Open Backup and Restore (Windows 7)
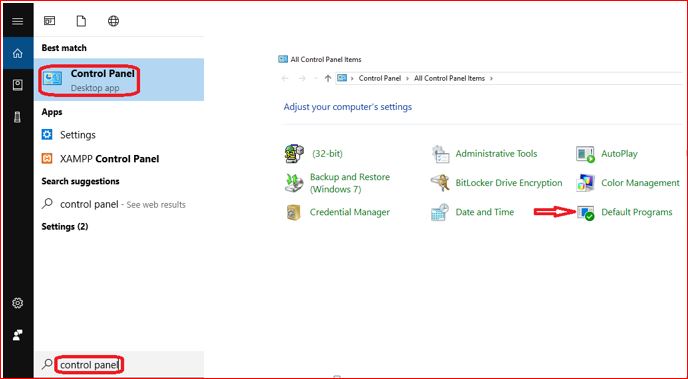 [x=350, y=183]
